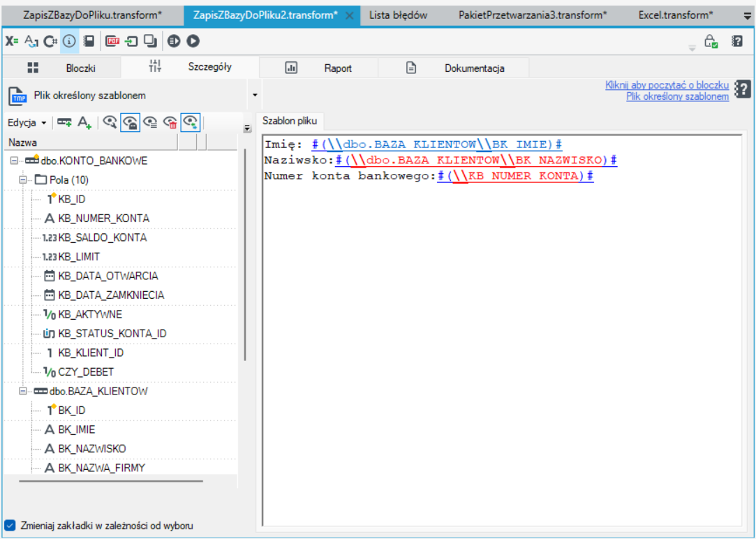
Task: Switch to the Lista błędów tab
Action: click(x=399, y=15)
